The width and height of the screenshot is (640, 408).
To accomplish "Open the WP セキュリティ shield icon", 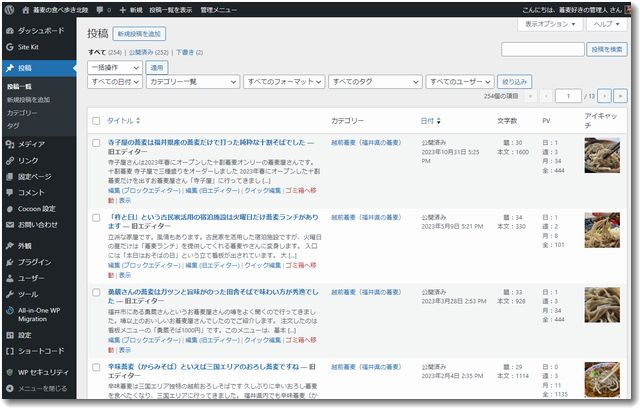I will point(10,372).
